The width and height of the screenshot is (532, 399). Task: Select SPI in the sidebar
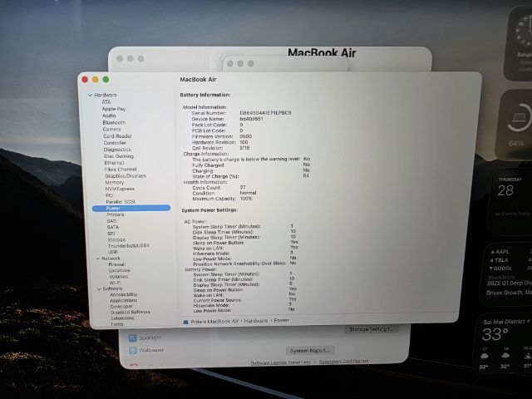click(x=111, y=234)
